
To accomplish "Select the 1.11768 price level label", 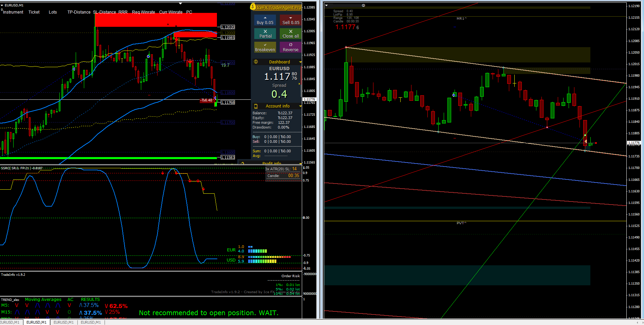I will (228, 102).
